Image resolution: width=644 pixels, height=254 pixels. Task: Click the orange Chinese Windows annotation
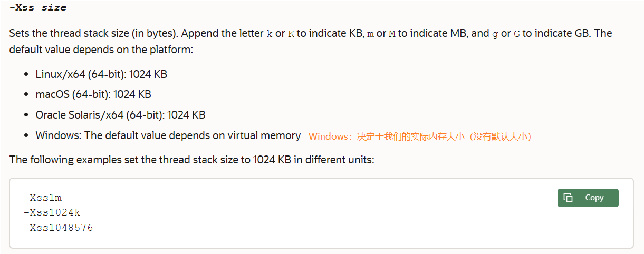coord(419,136)
